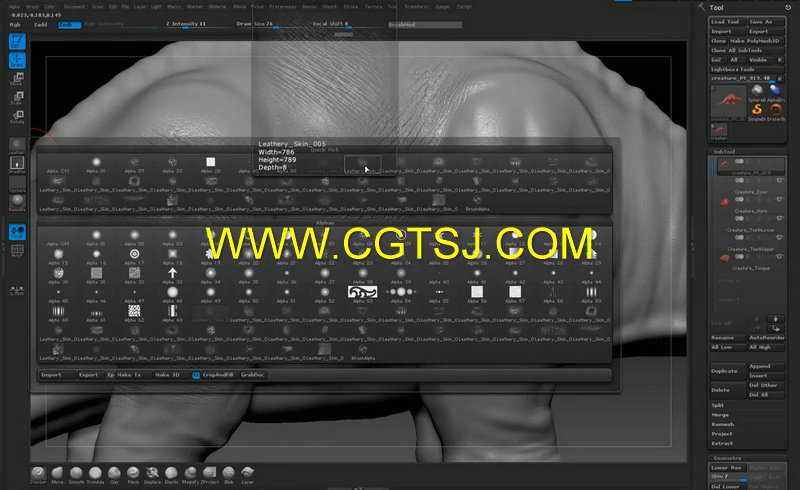Screen dimensions: 800x490
Task: Toggle Zadd sculpting mode
Action: (40, 24)
